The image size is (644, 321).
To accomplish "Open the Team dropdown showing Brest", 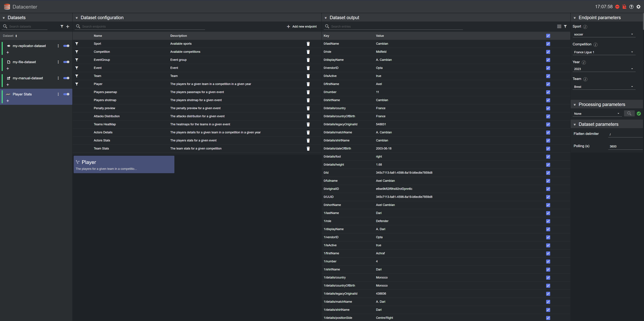I will (604, 87).
